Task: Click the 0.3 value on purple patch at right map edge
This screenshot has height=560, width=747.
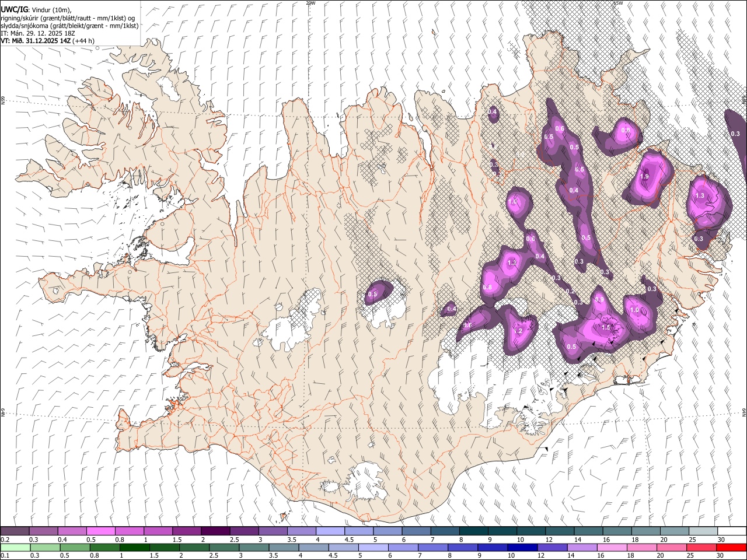Action: tap(735, 134)
